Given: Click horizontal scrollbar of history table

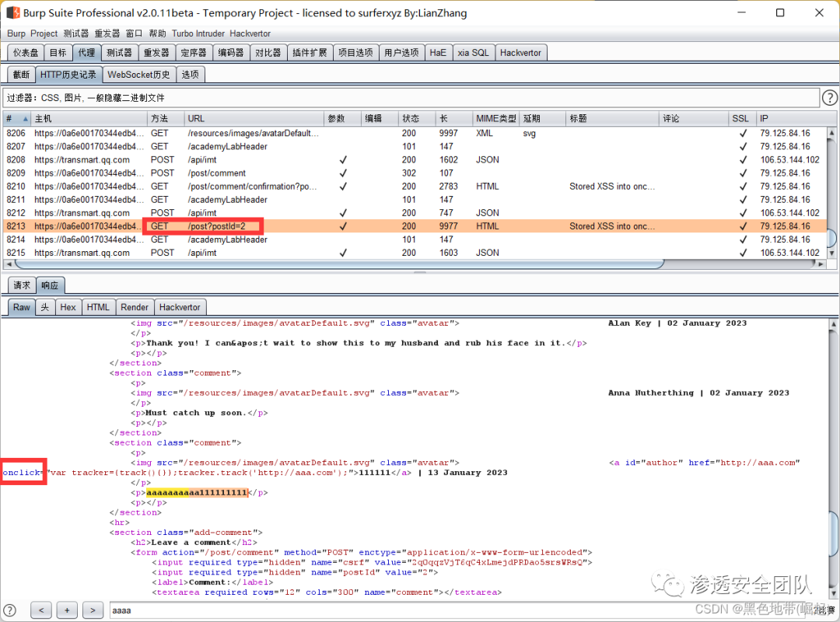Looking at the screenshot, I should point(340,264).
